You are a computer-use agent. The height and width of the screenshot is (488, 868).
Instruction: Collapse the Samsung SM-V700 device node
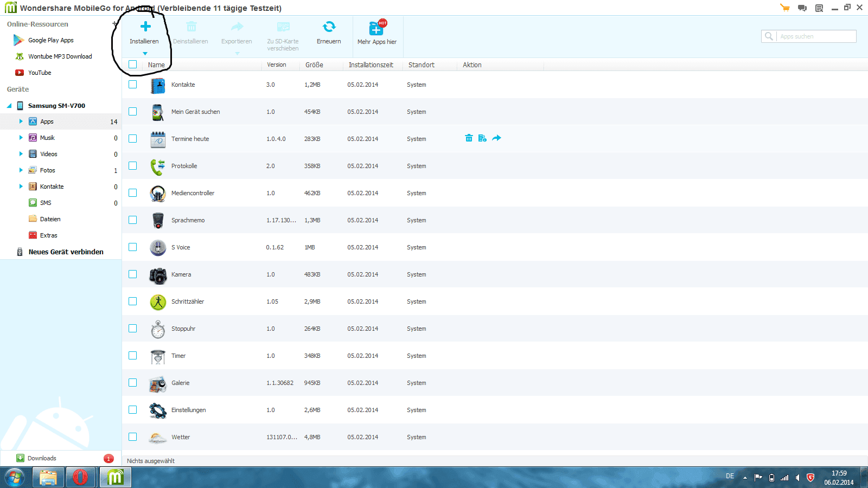click(9, 106)
